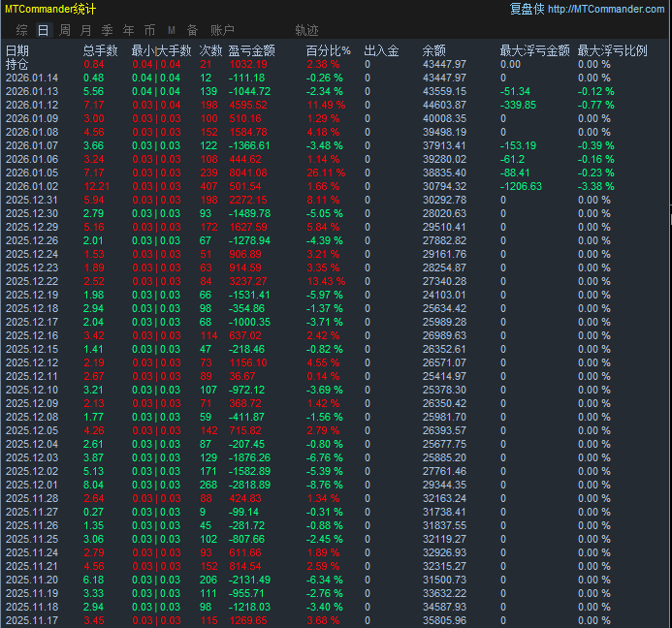Click profit value 4595.52
The height and width of the screenshot is (628, 672).
[248, 105]
